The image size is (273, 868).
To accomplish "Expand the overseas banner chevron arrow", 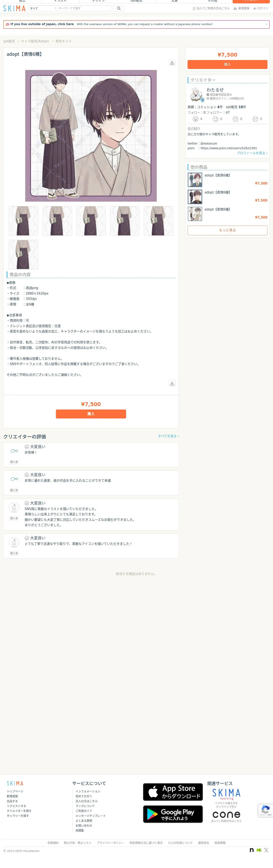I will [x=266, y=24].
